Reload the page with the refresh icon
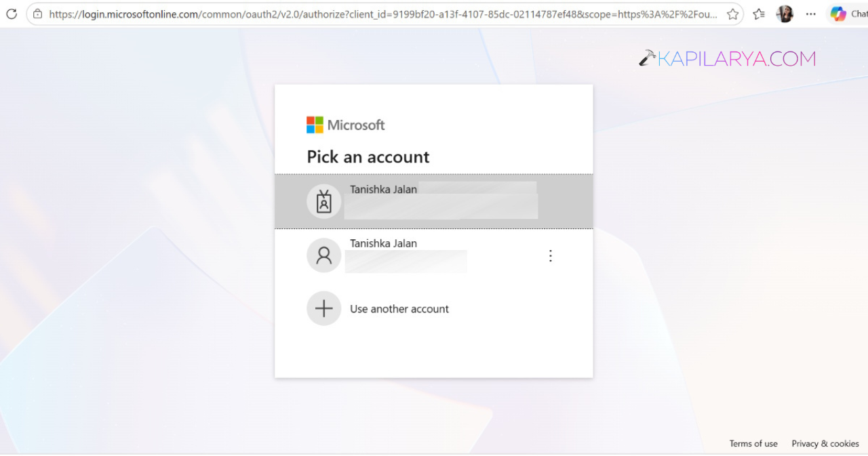 (11, 14)
